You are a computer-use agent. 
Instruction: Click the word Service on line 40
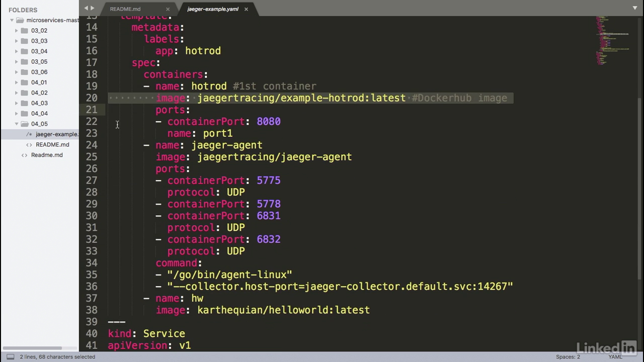[164, 334]
